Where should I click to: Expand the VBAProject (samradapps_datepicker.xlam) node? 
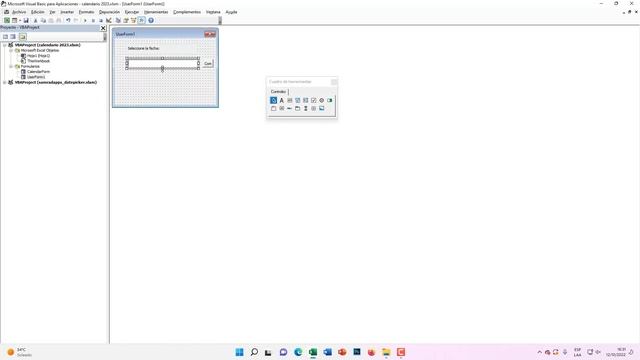point(4,82)
